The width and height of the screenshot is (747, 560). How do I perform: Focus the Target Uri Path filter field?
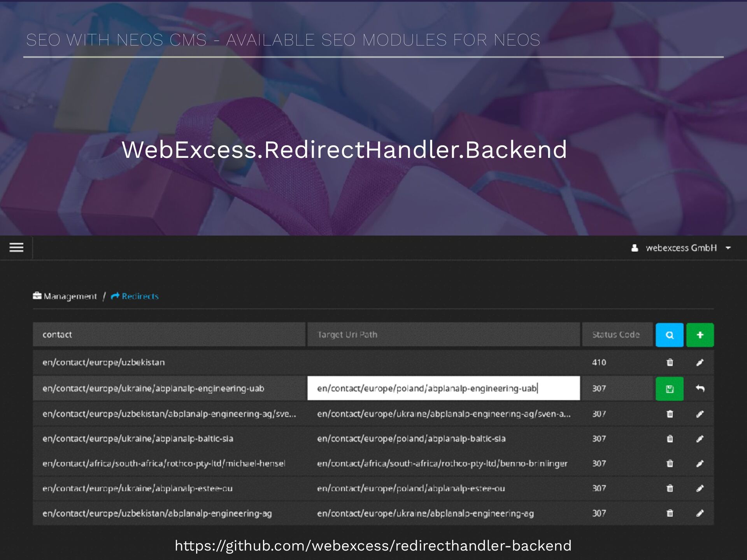click(x=444, y=334)
